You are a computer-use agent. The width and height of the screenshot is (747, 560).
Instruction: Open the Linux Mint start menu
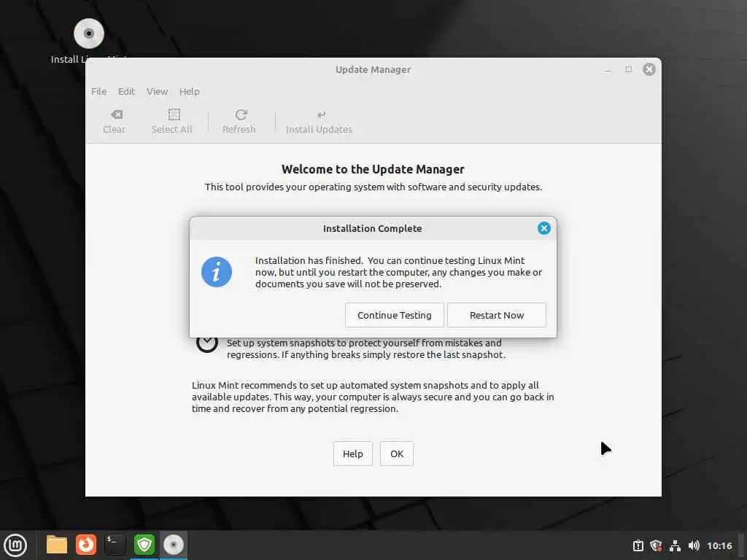tap(15, 545)
